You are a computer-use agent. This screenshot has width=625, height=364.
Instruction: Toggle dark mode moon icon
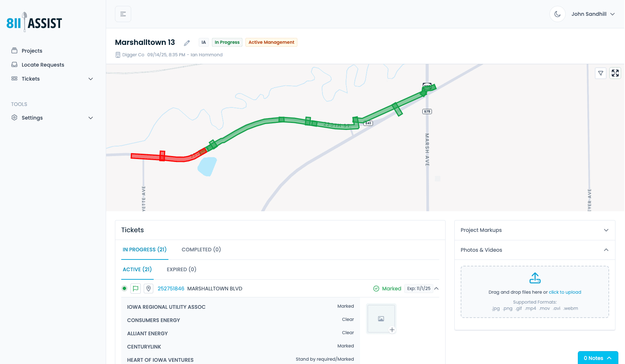[x=558, y=14]
